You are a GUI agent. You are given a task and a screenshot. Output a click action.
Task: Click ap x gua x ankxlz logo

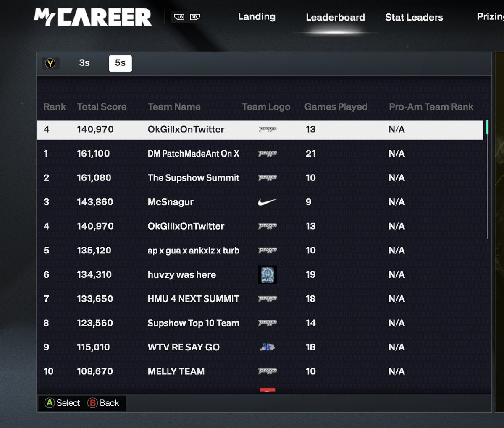[x=268, y=251]
